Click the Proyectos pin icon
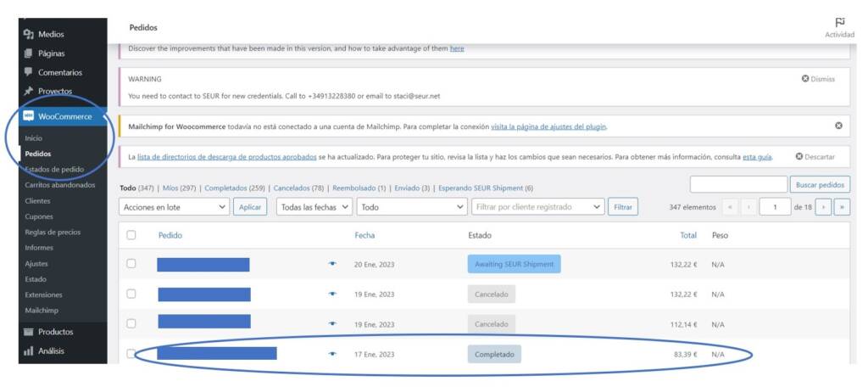Viewport: 868px width, 387px height. click(28, 91)
